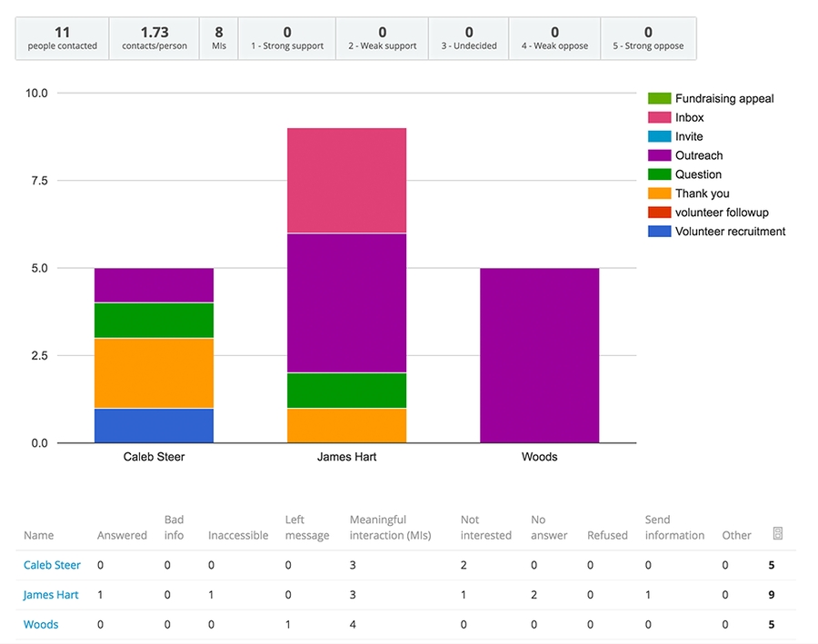
Task: Click the totals icon in table header
Action: coord(777,534)
